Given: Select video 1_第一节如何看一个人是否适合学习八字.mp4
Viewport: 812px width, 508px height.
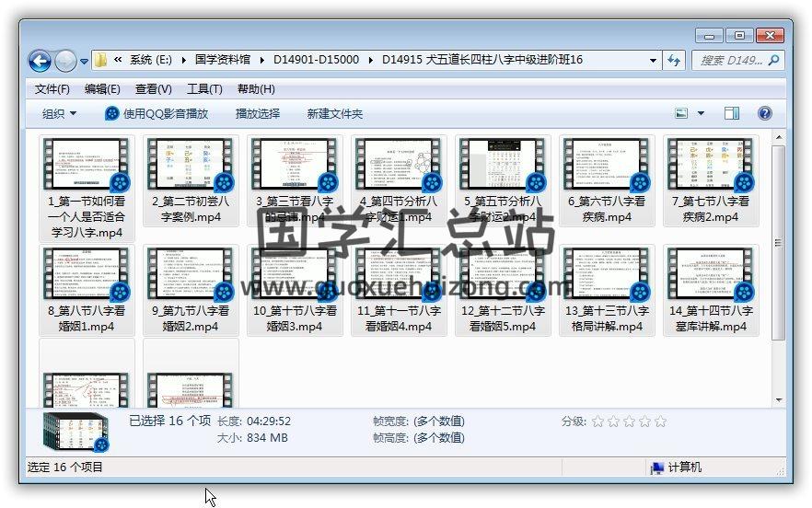Looking at the screenshot, I should tap(87, 189).
